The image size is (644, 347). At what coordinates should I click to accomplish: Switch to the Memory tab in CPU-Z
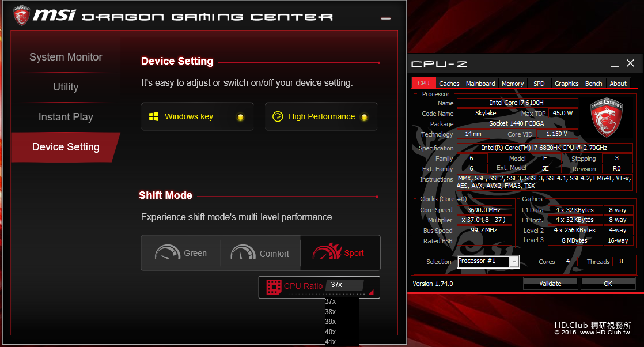[513, 84]
